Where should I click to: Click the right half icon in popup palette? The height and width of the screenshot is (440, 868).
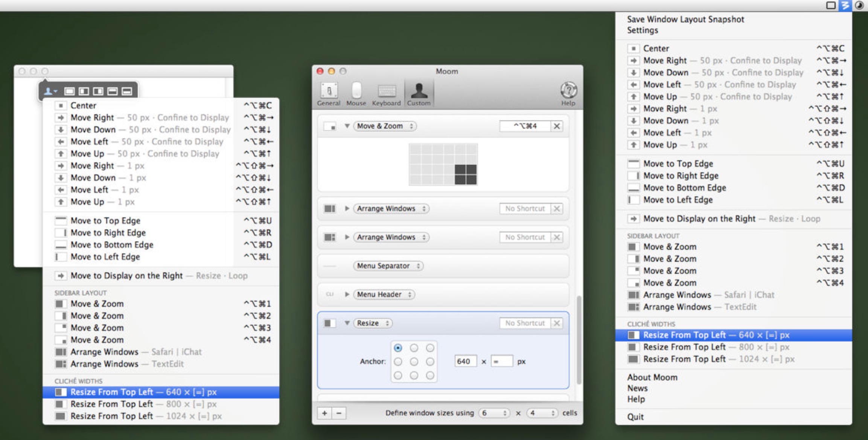click(98, 91)
